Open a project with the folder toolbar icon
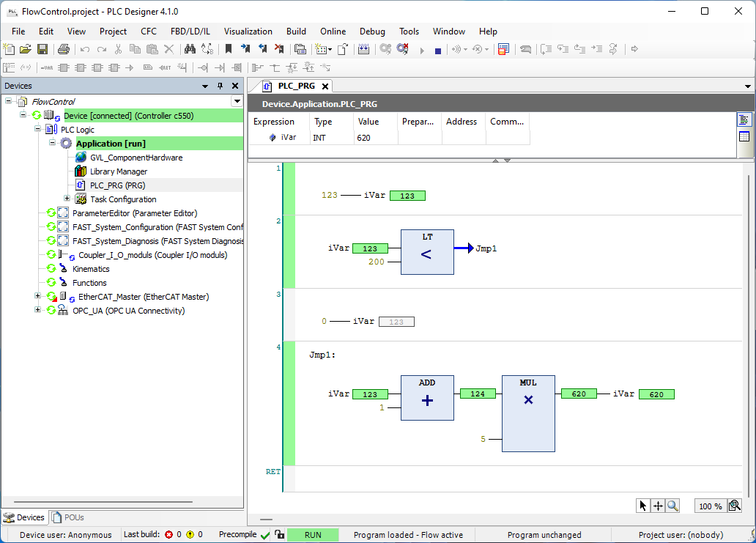The image size is (756, 543). [x=25, y=49]
